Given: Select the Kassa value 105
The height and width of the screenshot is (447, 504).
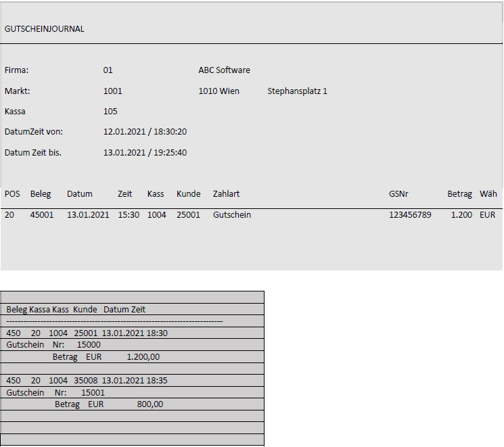Looking at the screenshot, I should tap(110, 112).
